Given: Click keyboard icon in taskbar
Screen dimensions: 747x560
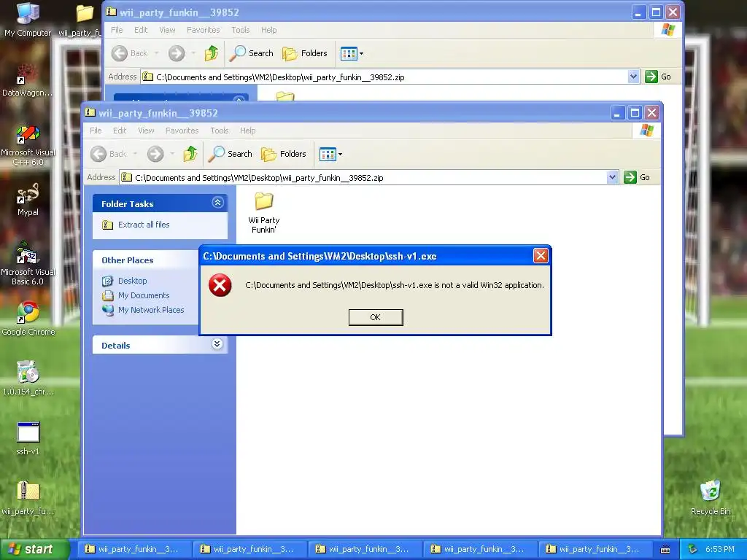Looking at the screenshot, I should click(665, 550).
